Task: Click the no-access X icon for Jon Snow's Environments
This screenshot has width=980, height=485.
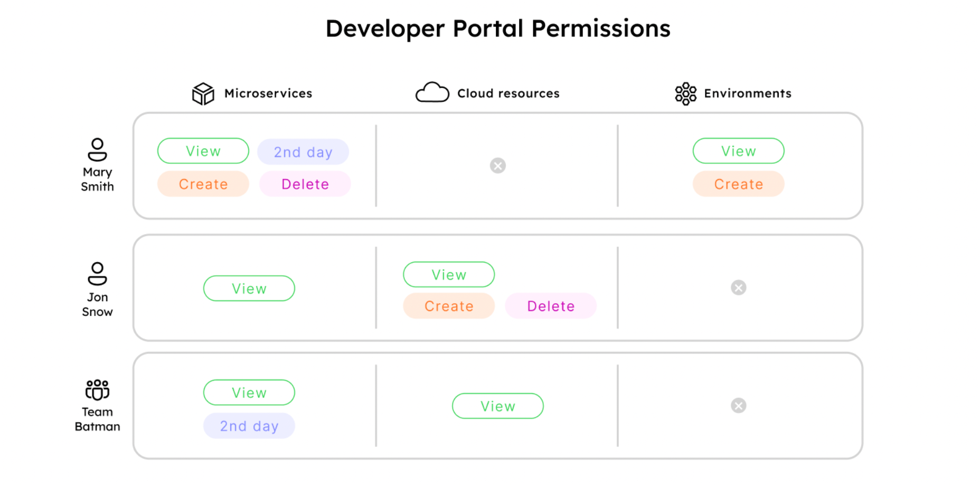Action: tap(739, 288)
